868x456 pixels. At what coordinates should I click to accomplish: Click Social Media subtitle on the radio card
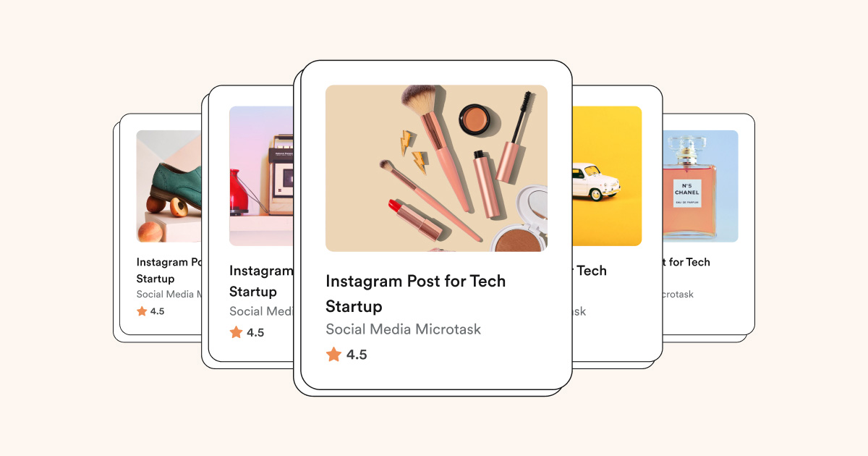(261, 311)
